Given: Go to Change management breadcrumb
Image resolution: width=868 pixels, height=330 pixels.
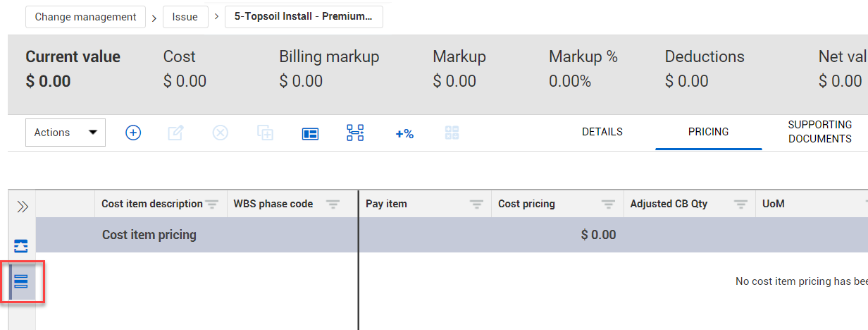Looking at the screenshot, I should tap(85, 17).
